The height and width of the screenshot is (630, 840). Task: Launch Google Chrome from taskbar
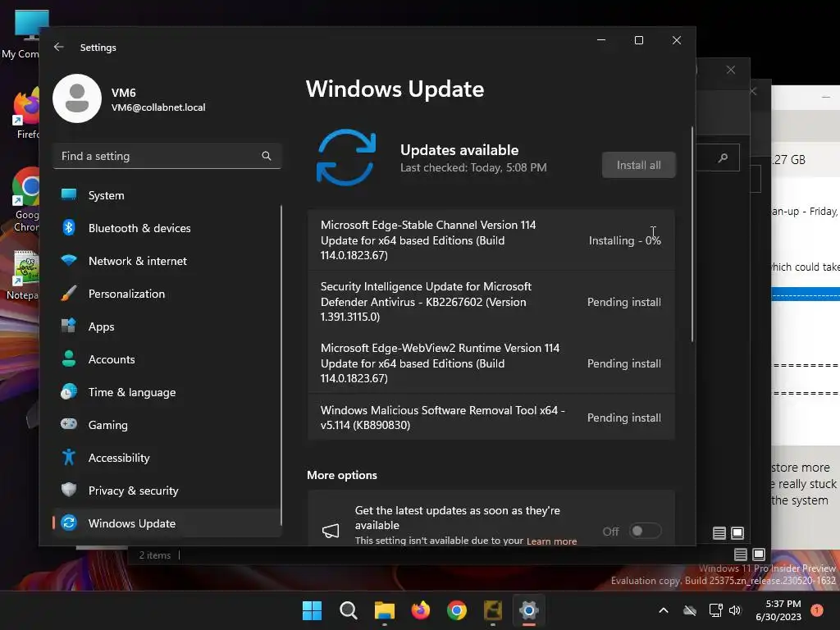point(456,610)
